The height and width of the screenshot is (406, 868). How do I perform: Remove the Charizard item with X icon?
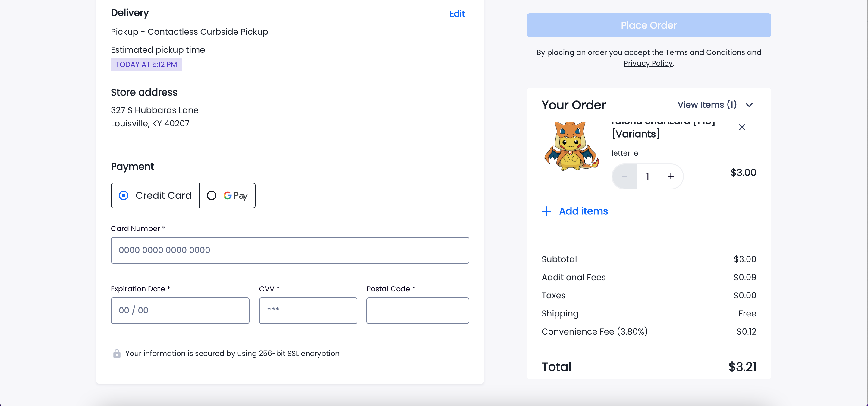click(742, 128)
